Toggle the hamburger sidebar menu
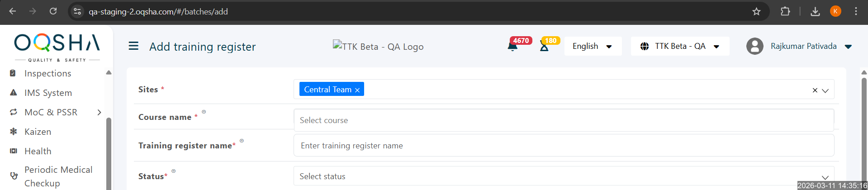868x190 pixels. [133, 46]
